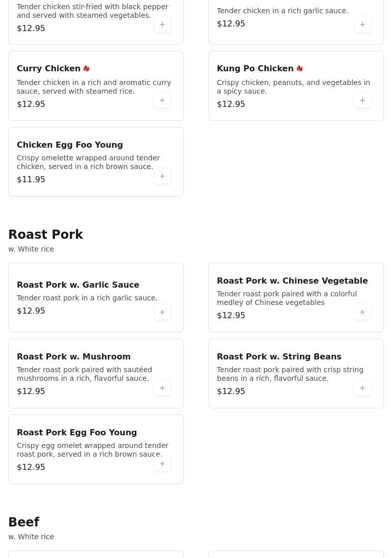Click the Roast Pork Egg Foo Young price
This screenshot has width=392, height=558.
click(31, 467)
